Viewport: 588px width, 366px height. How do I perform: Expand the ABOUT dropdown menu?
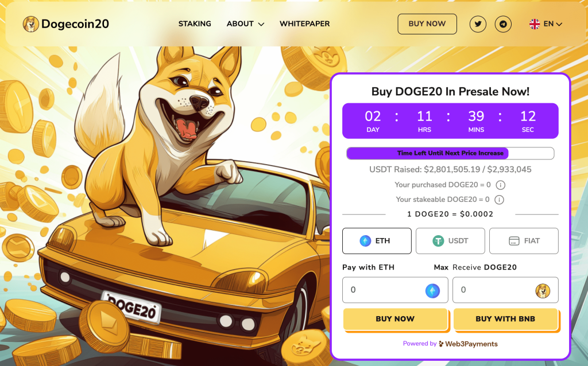[x=245, y=24]
